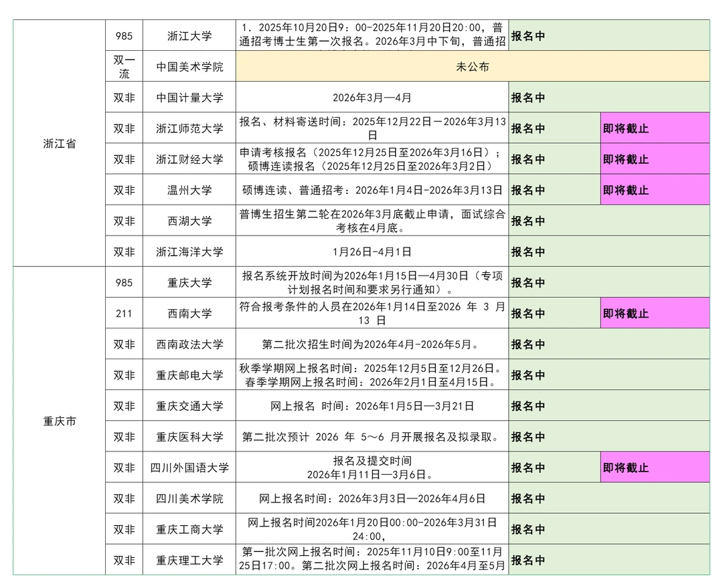723x588 pixels.
Task: Click 即将截止 tag in 浙江财经大学 row
Action: click(x=655, y=159)
